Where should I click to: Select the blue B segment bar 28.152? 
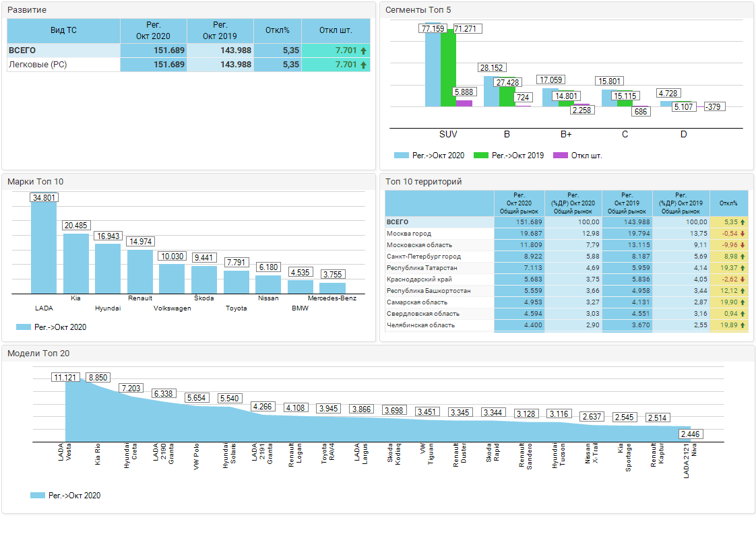[491, 91]
